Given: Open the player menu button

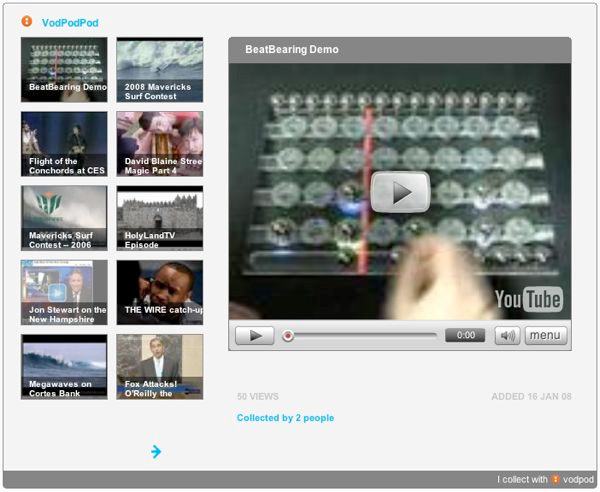Looking at the screenshot, I should click(x=546, y=336).
